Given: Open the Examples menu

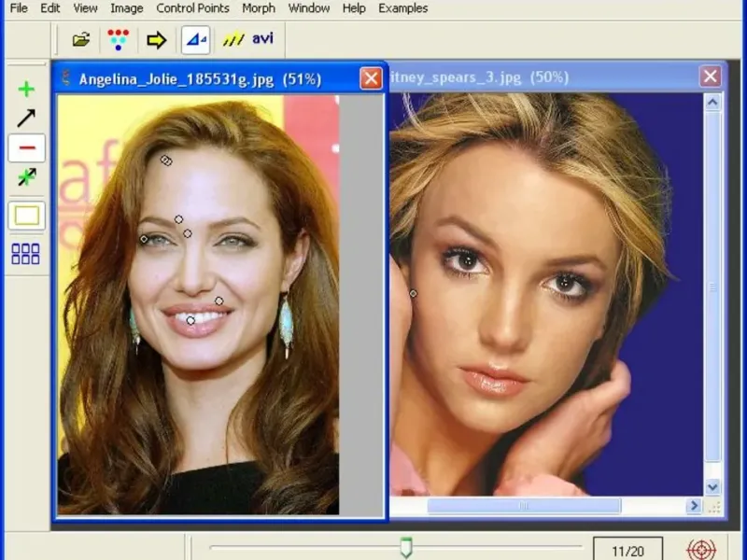Looking at the screenshot, I should pos(403,8).
